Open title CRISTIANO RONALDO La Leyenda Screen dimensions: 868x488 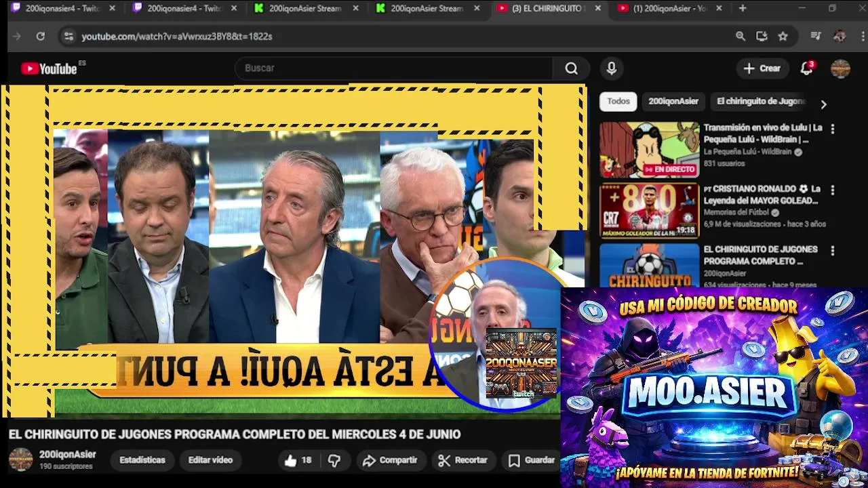click(x=763, y=195)
